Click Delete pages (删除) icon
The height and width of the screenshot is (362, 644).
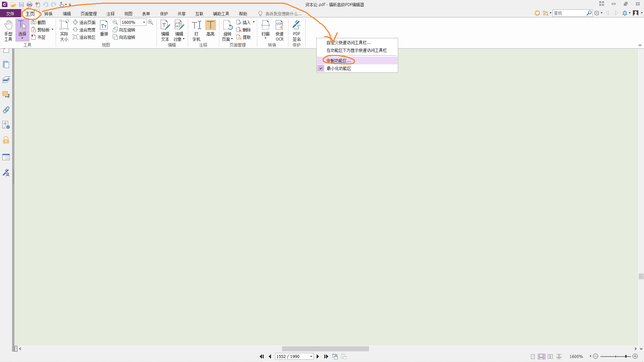click(x=244, y=30)
